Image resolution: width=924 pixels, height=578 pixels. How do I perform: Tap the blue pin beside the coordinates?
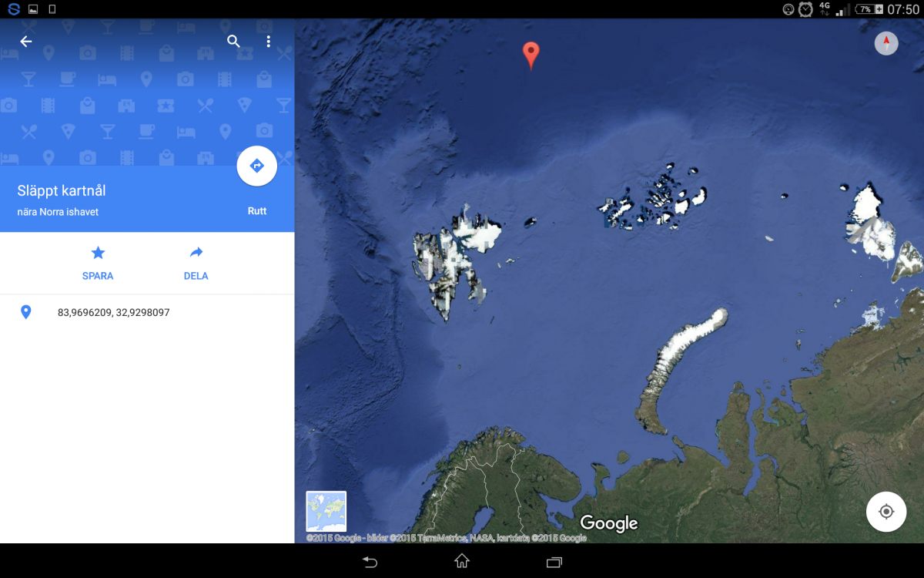25,312
